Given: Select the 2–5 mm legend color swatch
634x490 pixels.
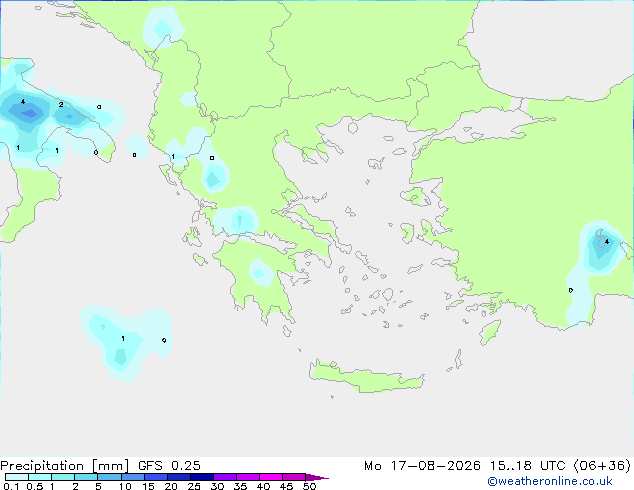Looking at the screenshot, I should [x=86, y=477].
